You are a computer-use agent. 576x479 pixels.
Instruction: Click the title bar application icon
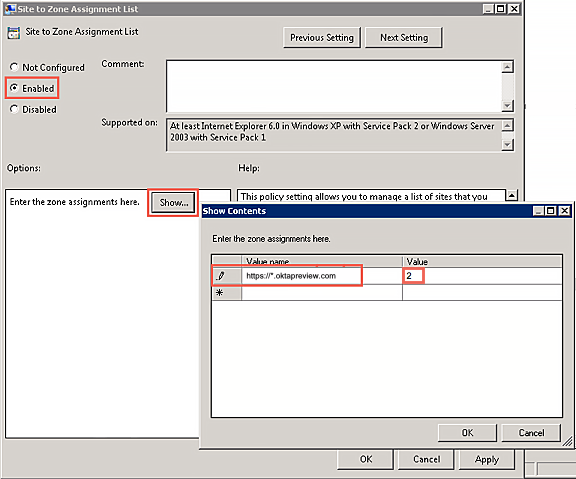[11, 9]
